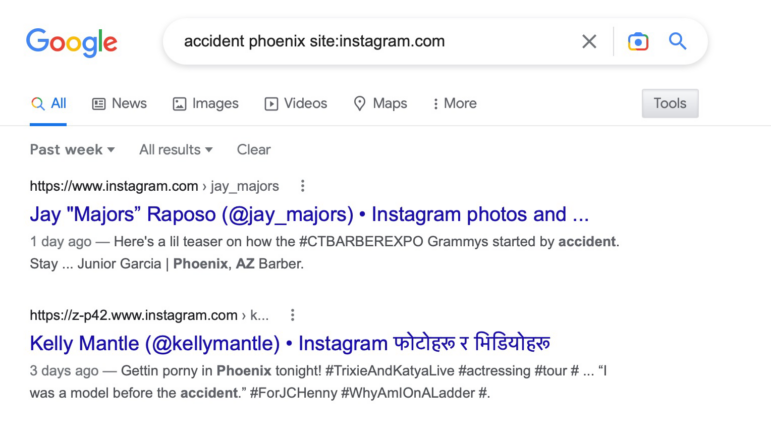Click the three-dot More icon

click(435, 104)
